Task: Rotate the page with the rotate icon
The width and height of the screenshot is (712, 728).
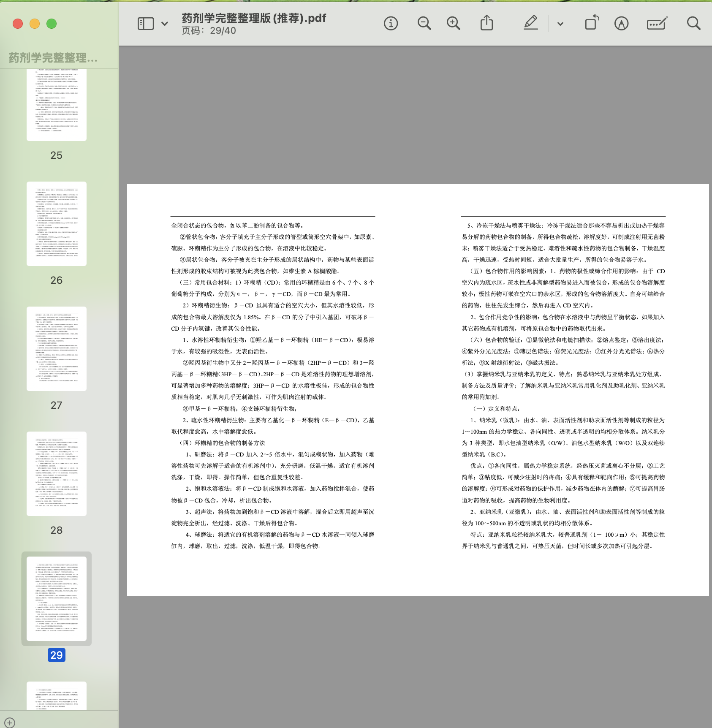Action: [592, 23]
